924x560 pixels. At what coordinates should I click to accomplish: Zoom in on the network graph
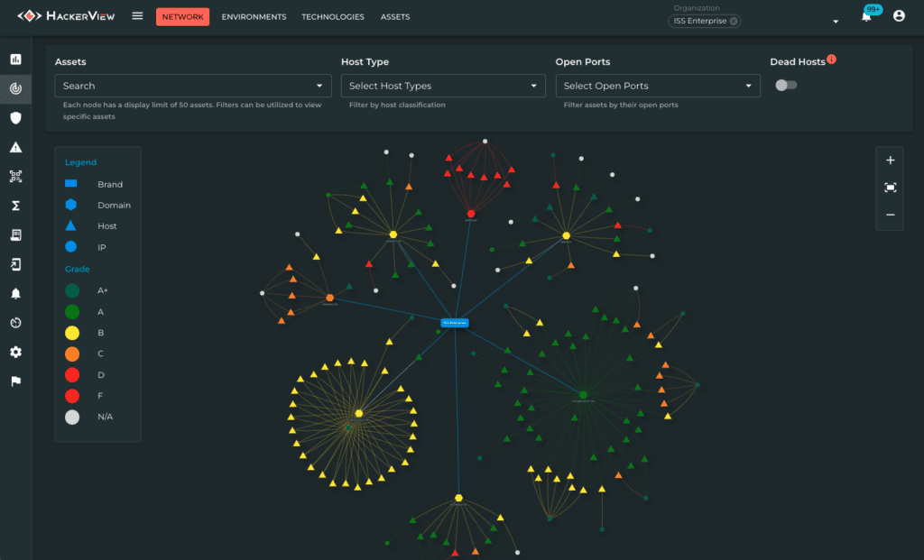click(890, 161)
